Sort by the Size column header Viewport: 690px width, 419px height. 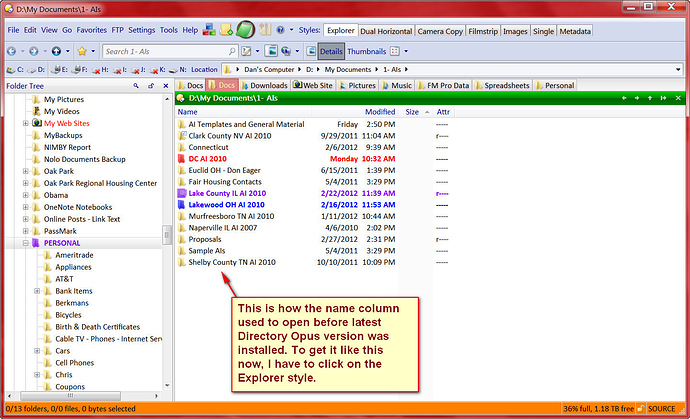[x=412, y=112]
